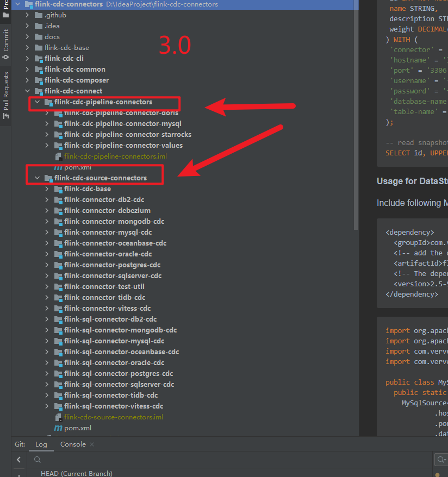The image size is (448, 477).
Task: Click the flink-connector-postgres-cdc module icon
Action: coord(58,265)
